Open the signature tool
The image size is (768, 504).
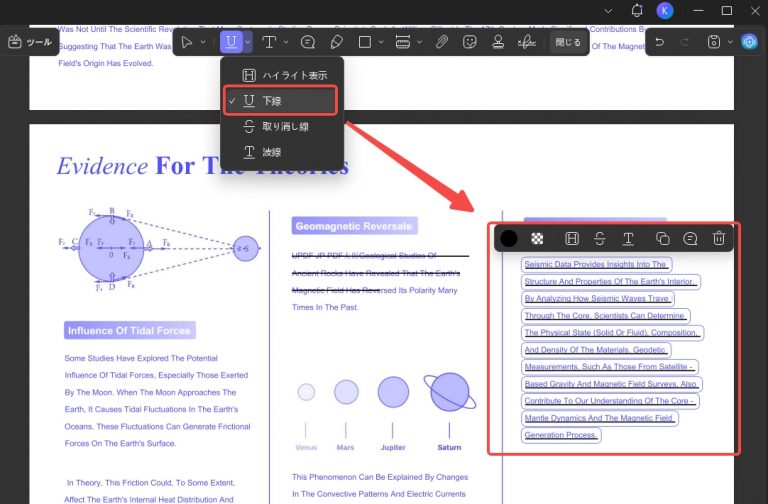coord(527,42)
